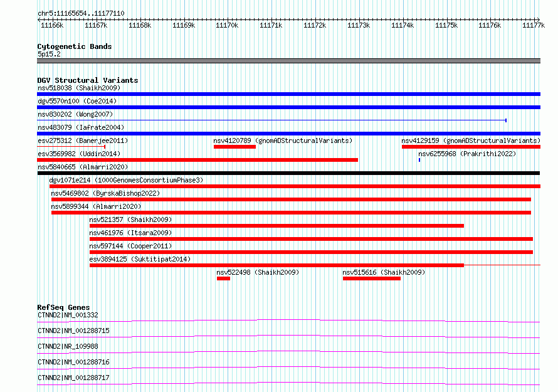The width and height of the screenshot is (558, 392).
Task: Click the nsv522498 (Shaikh2009) short red bar
Action: (x=223, y=278)
